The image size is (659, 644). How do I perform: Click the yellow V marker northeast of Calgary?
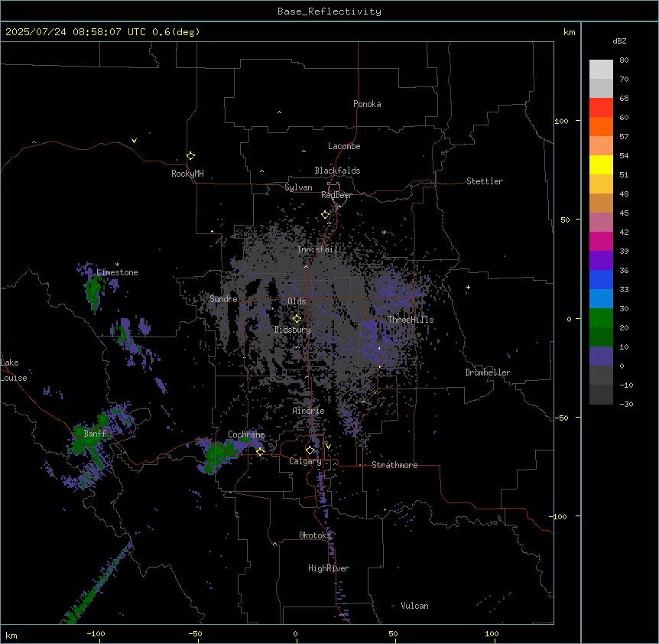click(x=328, y=447)
